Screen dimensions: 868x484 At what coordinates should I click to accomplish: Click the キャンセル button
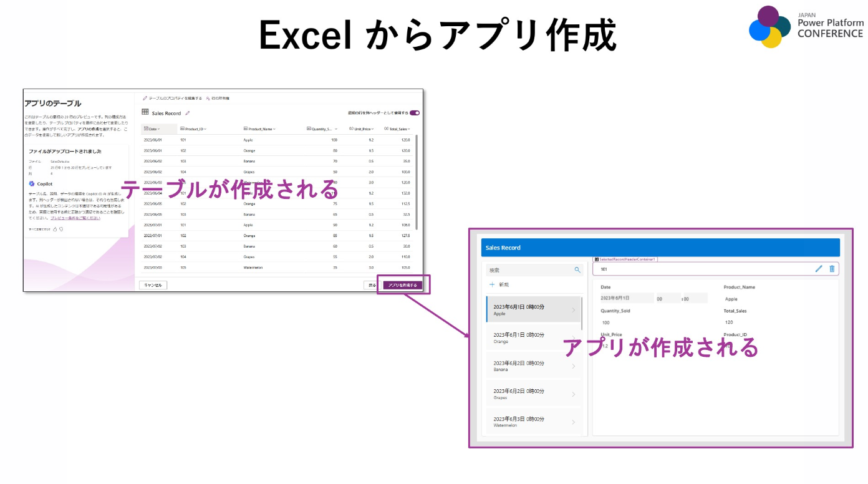pos(153,285)
